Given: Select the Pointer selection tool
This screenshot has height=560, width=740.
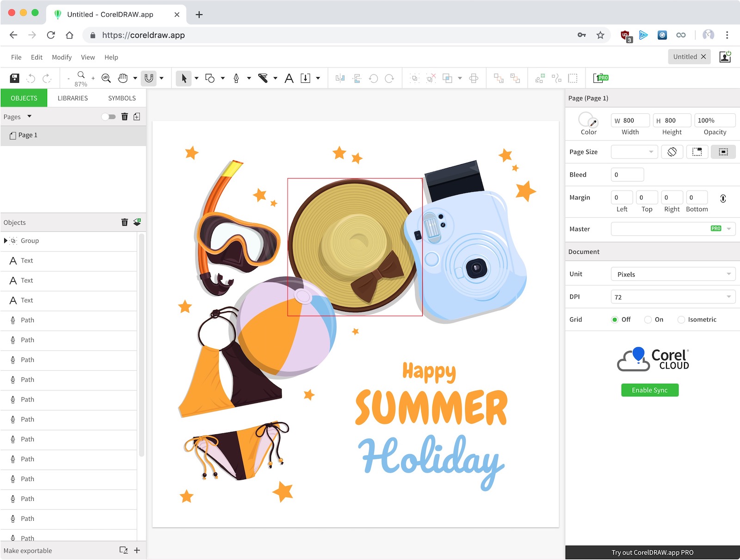Looking at the screenshot, I should 184,78.
